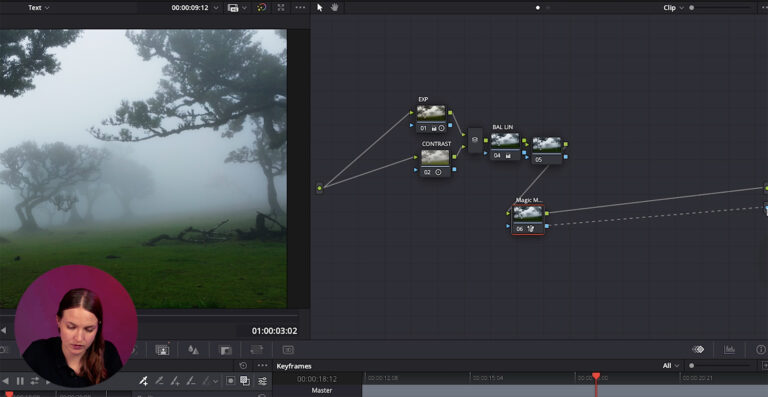The height and width of the screenshot is (397, 768).
Task: Toggle the mask tracking loop direction button
Action: coord(34,381)
